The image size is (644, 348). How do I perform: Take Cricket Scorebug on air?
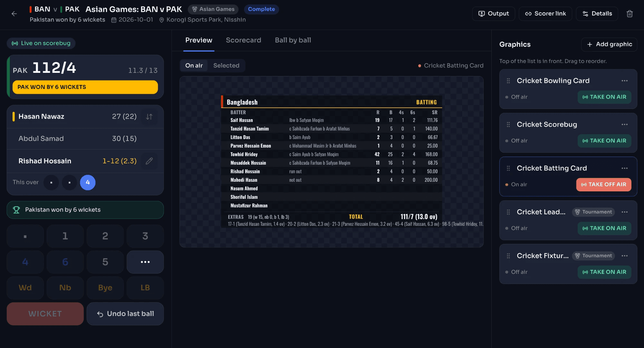point(604,141)
